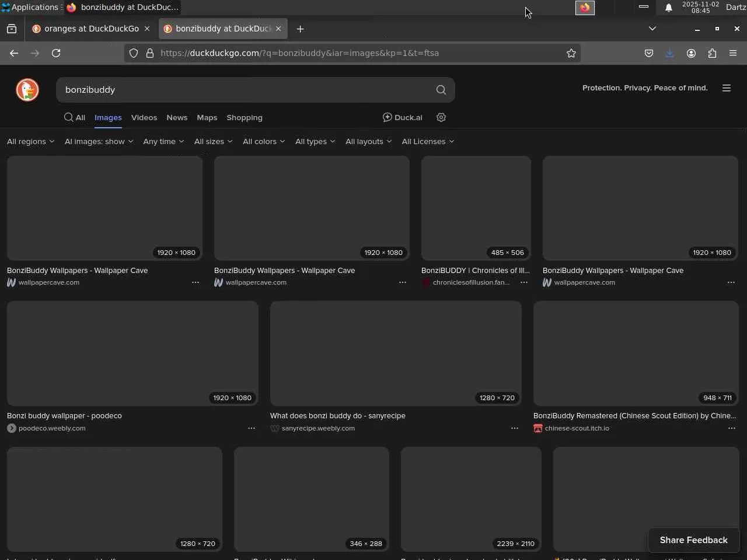Show Firefox downloads panel
This screenshot has width=747, height=560.
pos(670,53)
